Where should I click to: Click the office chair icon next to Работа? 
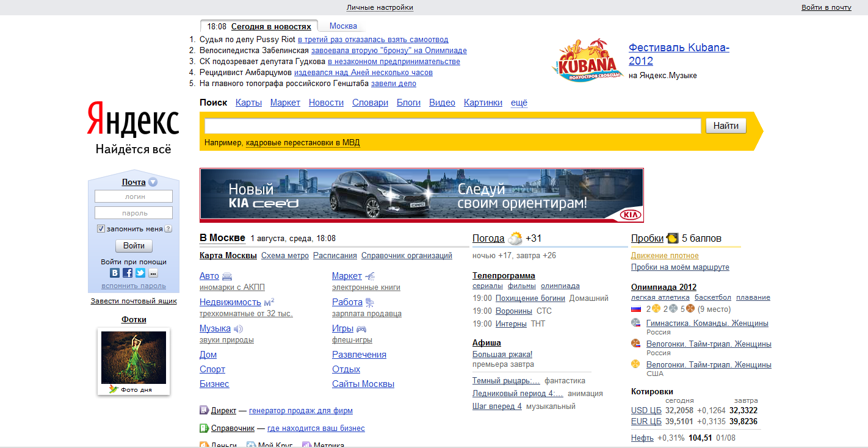[370, 302]
